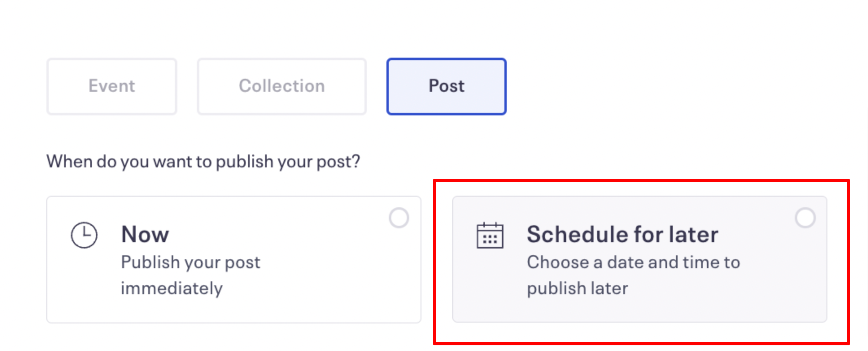This screenshot has height=351, width=868.
Task: Select the Now radio button
Action: (399, 218)
